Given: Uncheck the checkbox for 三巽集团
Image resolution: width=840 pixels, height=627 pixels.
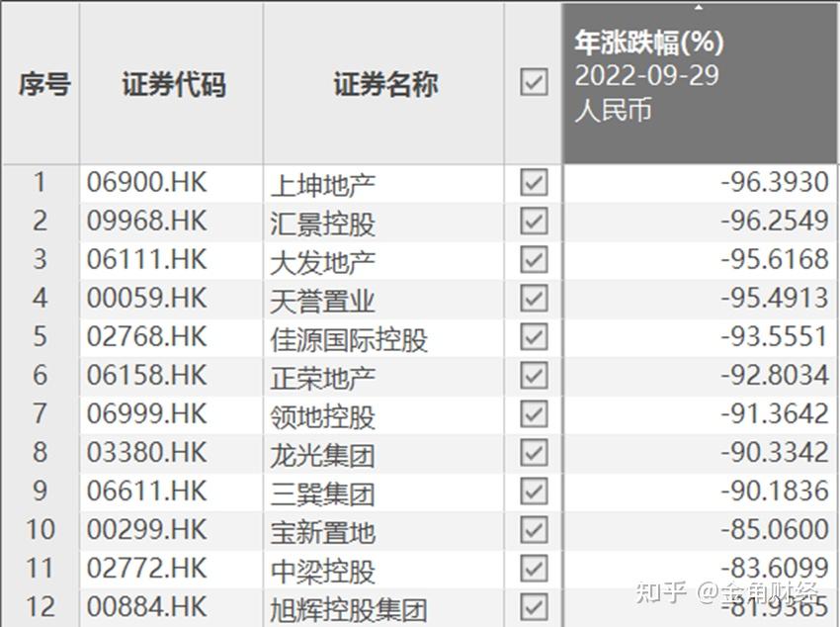Looking at the screenshot, I should [x=534, y=491].
